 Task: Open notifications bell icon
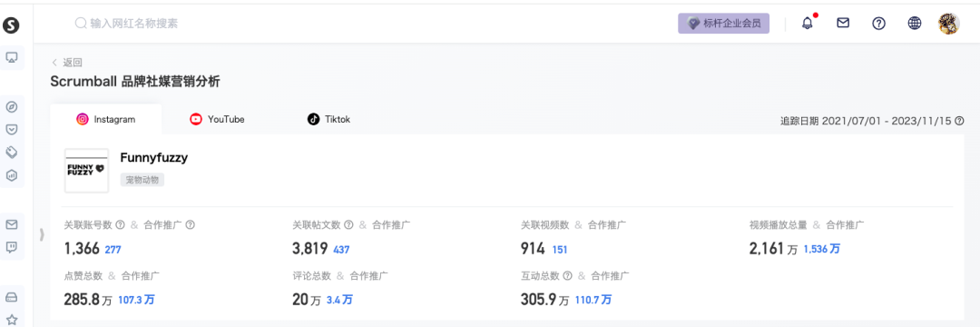808,23
